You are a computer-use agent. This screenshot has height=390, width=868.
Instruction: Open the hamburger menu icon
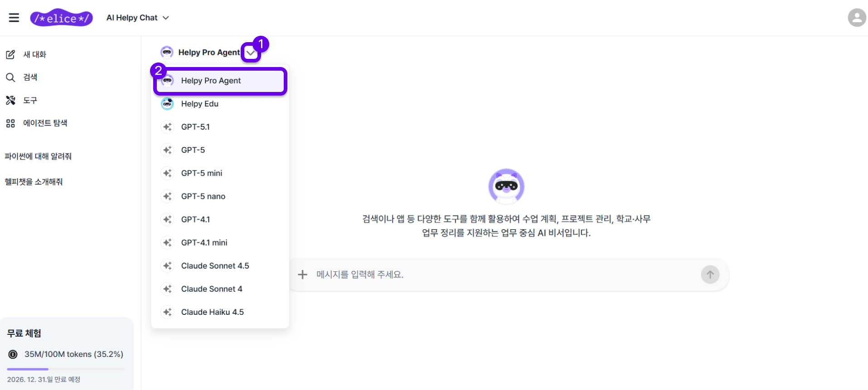click(14, 18)
